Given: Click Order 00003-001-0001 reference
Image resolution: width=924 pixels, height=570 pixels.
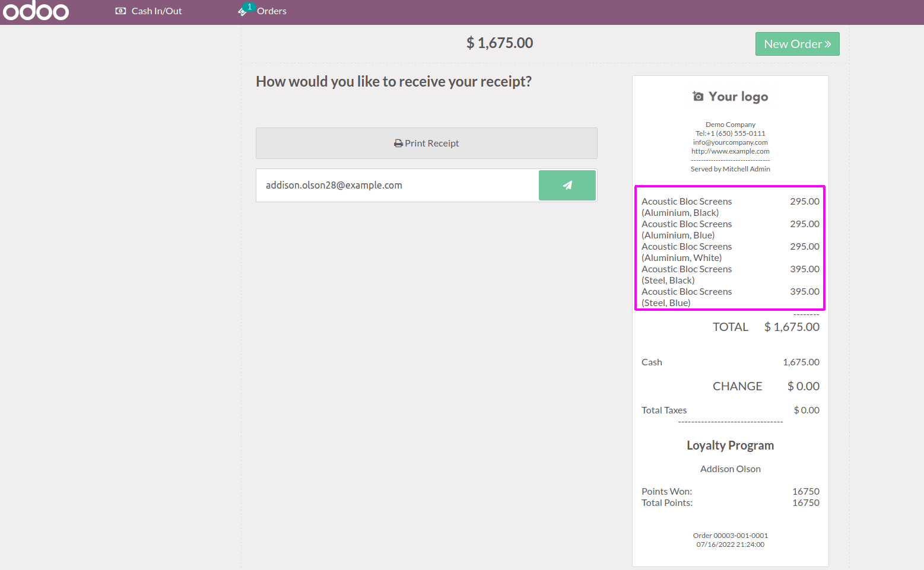Looking at the screenshot, I should [730, 536].
